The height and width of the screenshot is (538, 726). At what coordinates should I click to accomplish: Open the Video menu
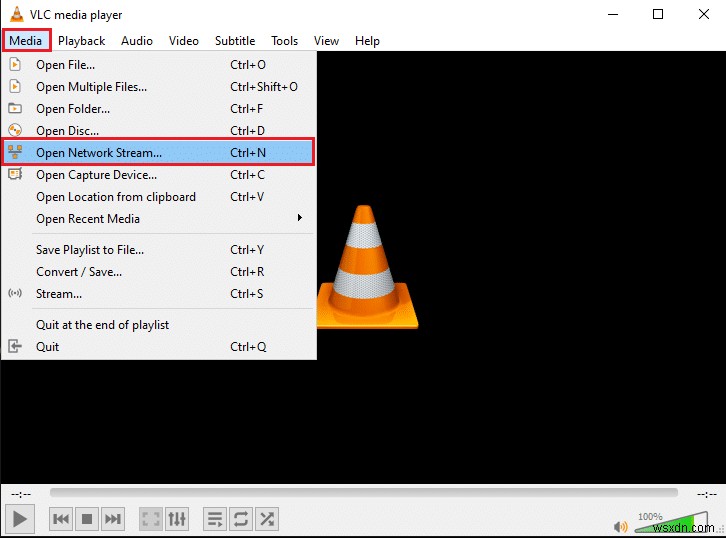tap(184, 41)
